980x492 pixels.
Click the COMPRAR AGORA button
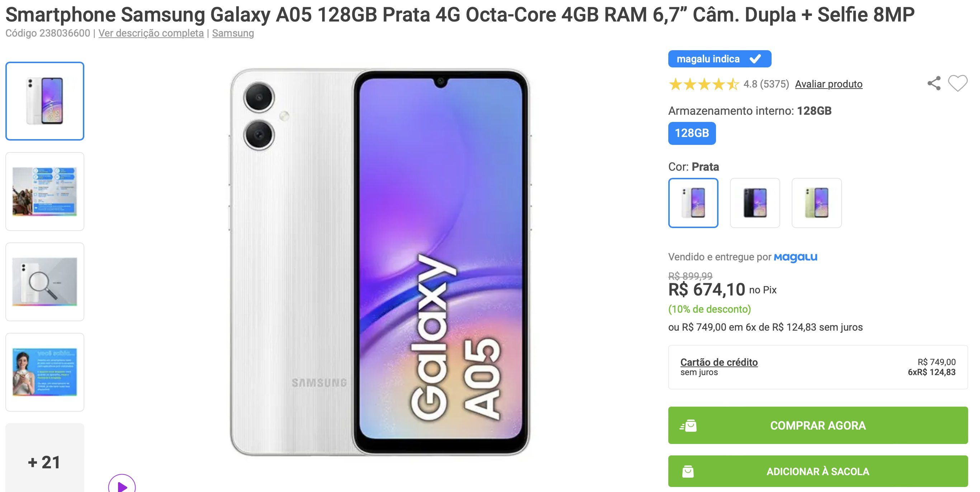818,425
